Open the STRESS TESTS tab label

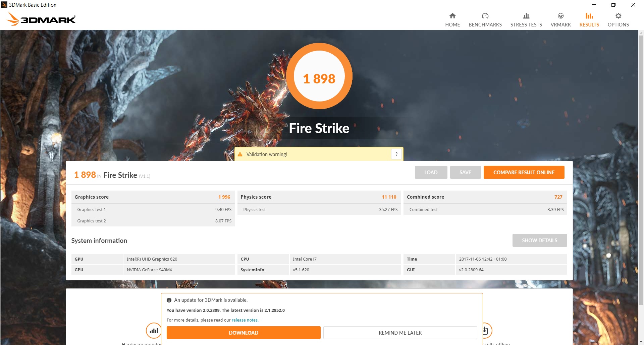click(526, 25)
